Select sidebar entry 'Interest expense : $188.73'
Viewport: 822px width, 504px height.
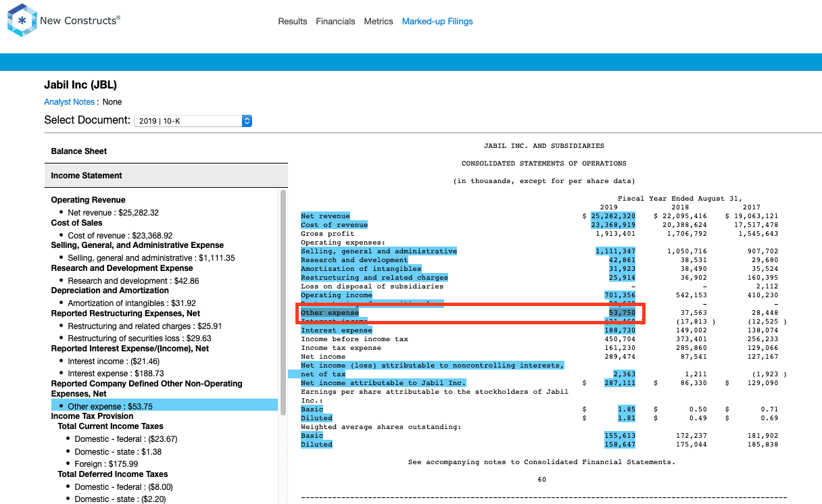pyautogui.click(x=116, y=374)
